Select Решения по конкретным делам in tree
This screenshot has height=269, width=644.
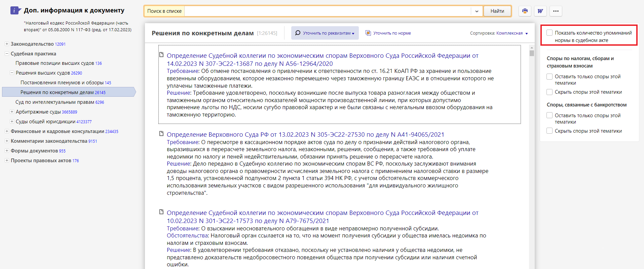(x=63, y=92)
